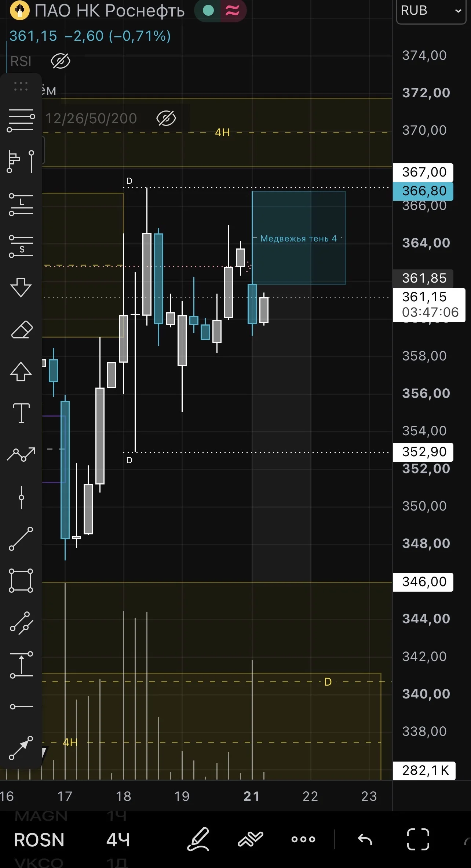Select the yellow D dashed level label near 340
Image resolution: width=471 pixels, height=868 pixels.
(328, 682)
